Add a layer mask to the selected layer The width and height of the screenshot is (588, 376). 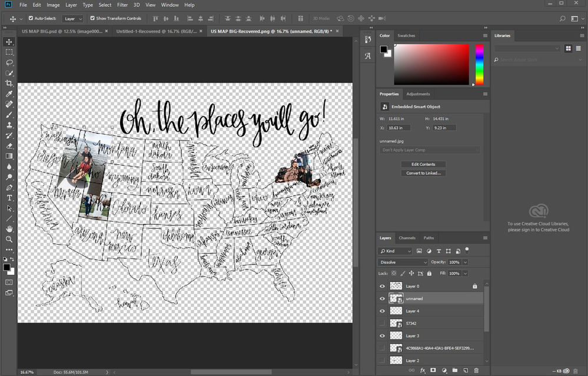click(x=433, y=371)
